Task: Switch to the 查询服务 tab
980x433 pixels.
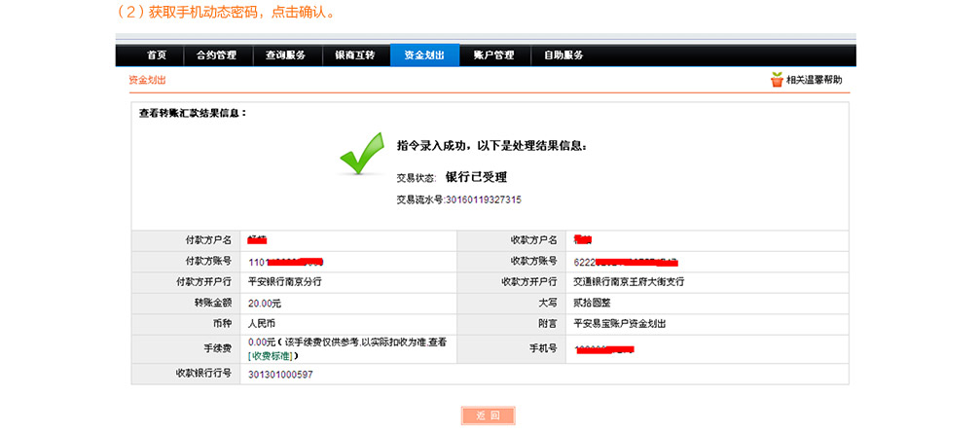Action: point(285,55)
